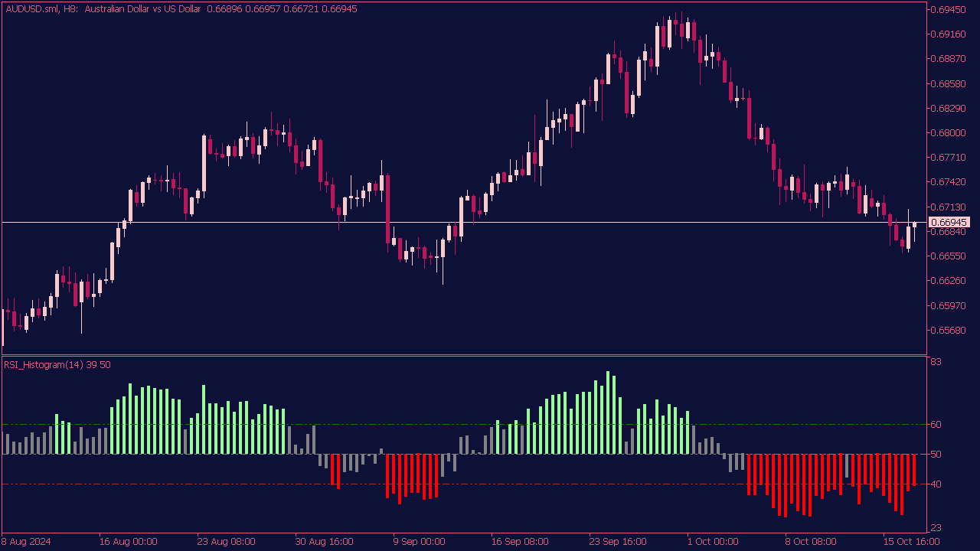Image resolution: width=980 pixels, height=551 pixels.
Task: Click the horizontal current price line
Action: pyautogui.click(x=464, y=223)
